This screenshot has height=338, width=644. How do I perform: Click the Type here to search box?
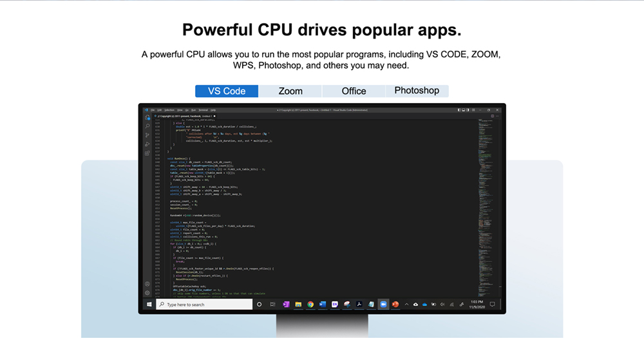[x=206, y=305]
